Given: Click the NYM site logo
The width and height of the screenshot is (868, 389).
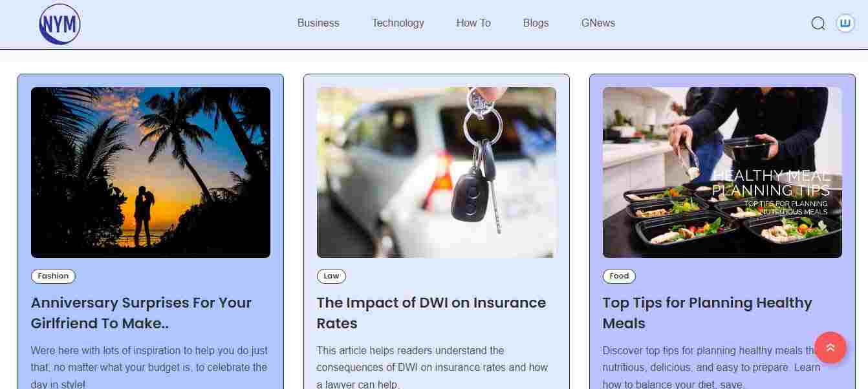Looking at the screenshot, I should (x=60, y=24).
